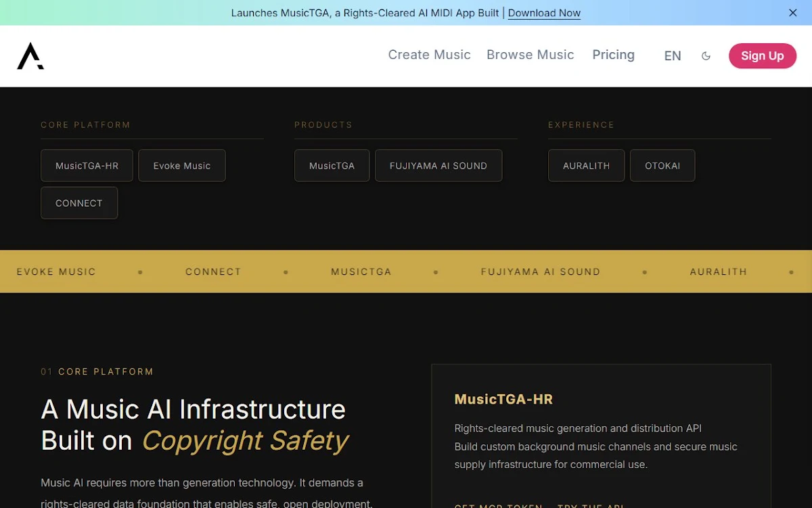Toggle dark mode with moon icon

pyautogui.click(x=706, y=56)
